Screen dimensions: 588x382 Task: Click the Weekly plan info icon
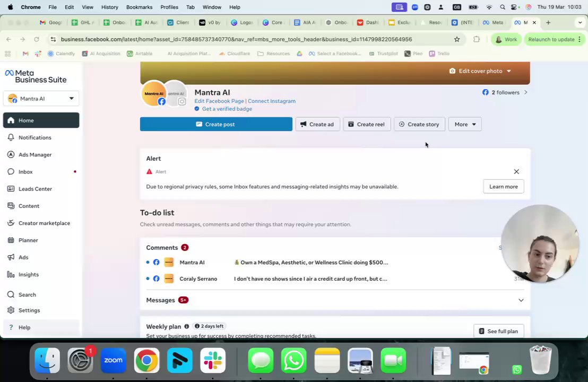tap(186, 326)
